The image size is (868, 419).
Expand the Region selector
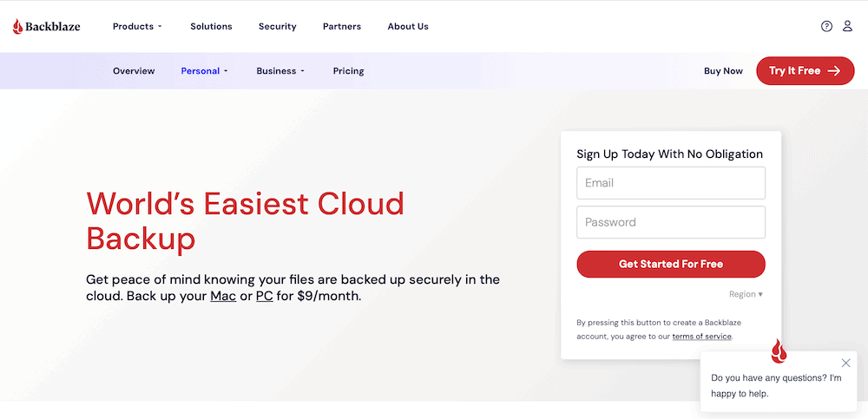[746, 294]
